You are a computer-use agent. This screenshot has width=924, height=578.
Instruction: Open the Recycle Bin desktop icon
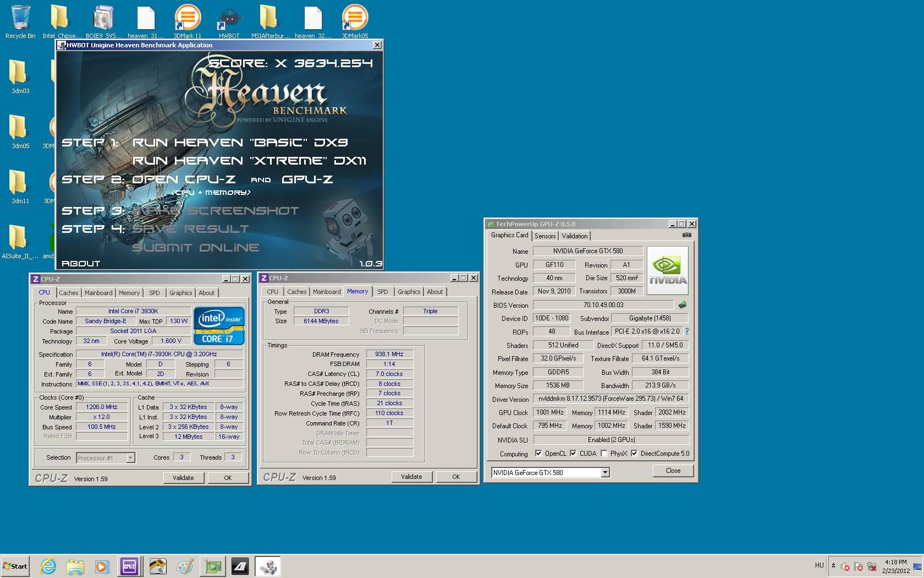coord(20,21)
